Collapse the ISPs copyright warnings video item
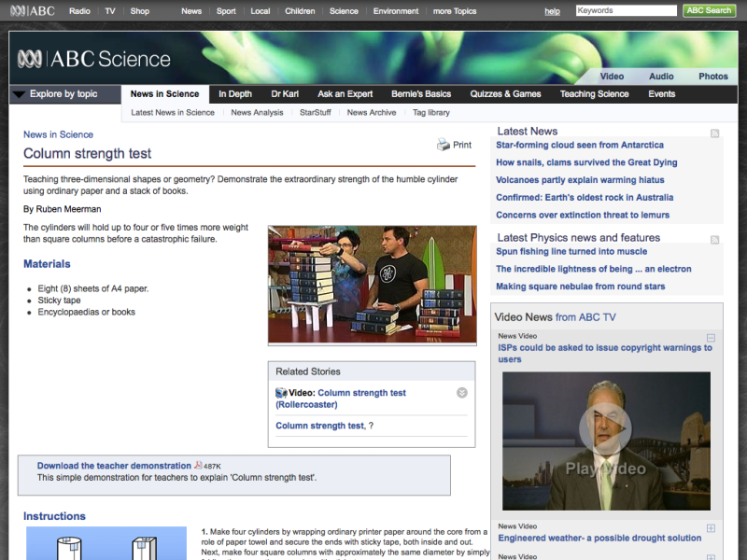 (x=711, y=337)
